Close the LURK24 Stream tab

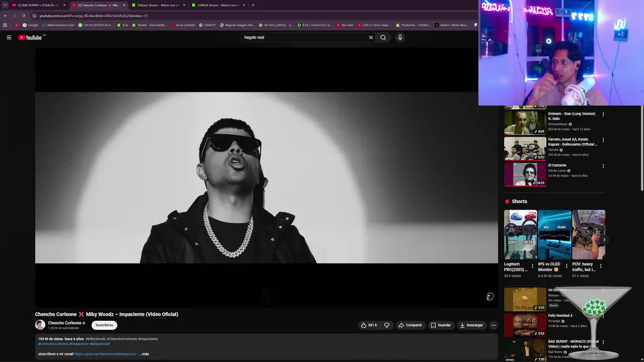(x=244, y=5)
